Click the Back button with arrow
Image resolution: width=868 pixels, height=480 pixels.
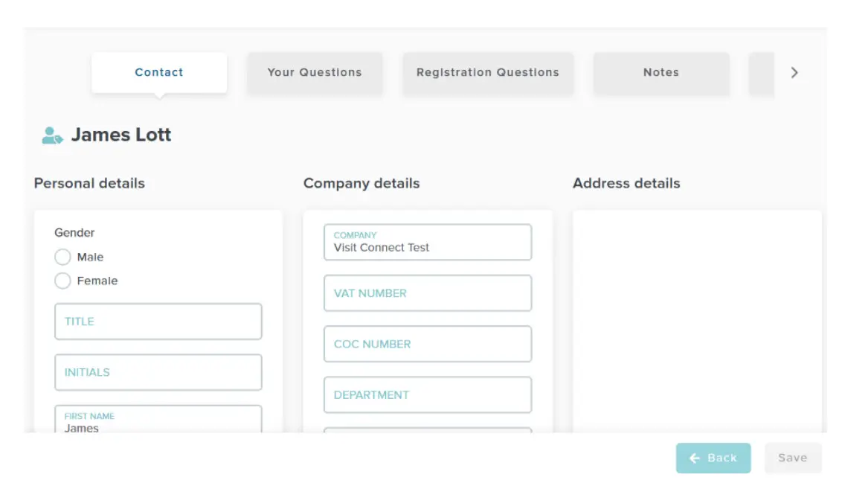point(713,458)
